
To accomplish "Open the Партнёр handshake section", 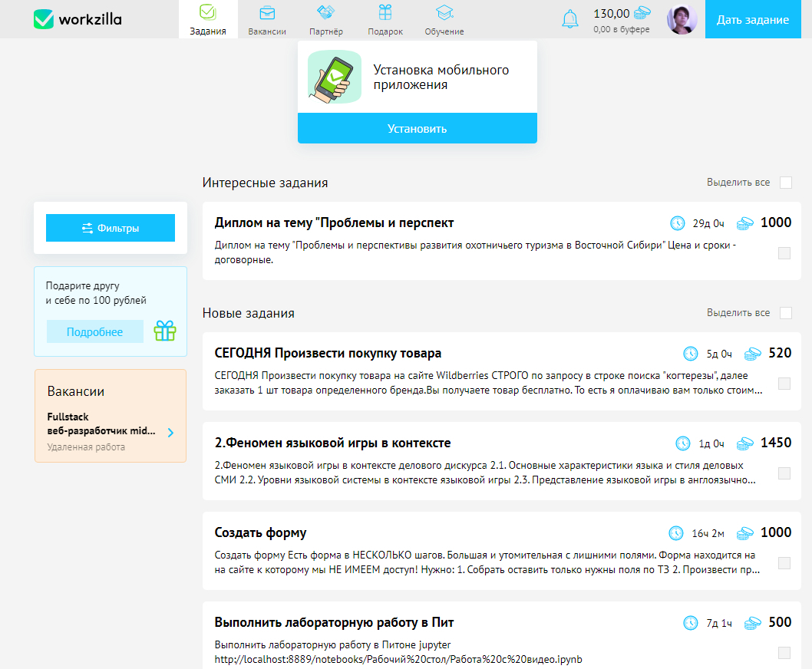I will 326,19.
